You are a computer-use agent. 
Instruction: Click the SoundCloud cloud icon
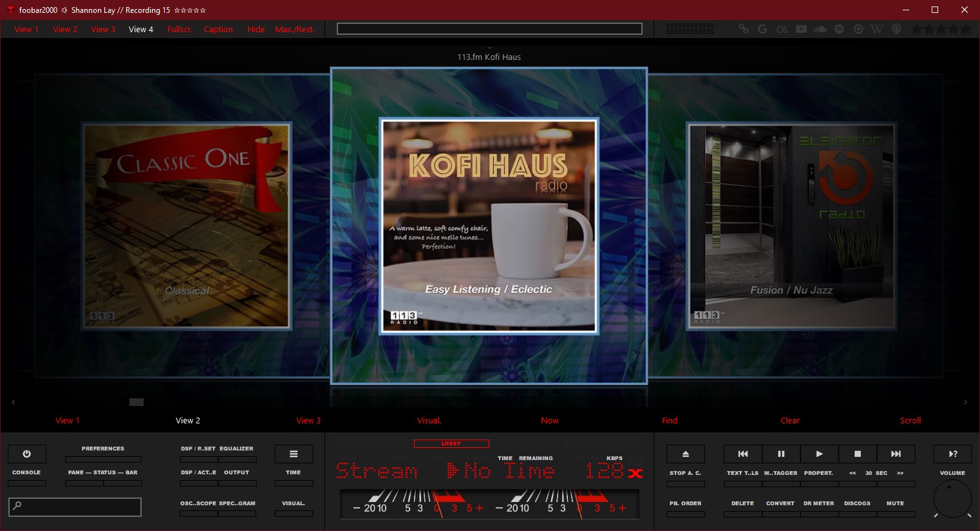pos(820,29)
